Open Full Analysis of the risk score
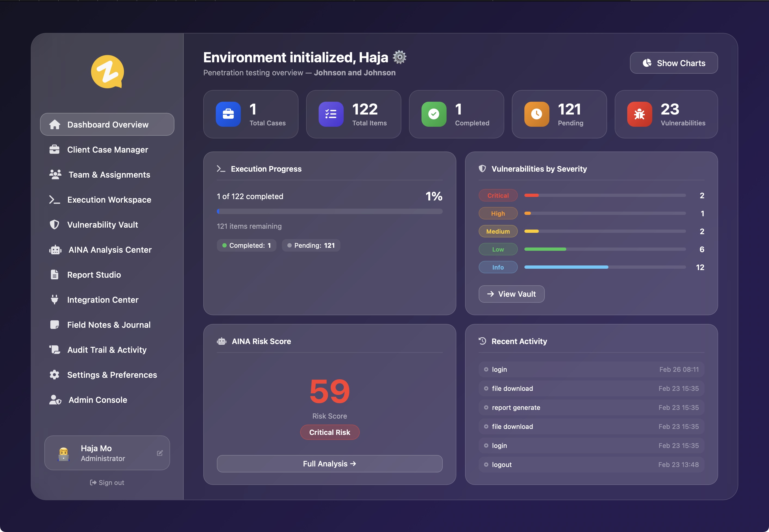Screen dimensions: 769x532 tap(330, 464)
